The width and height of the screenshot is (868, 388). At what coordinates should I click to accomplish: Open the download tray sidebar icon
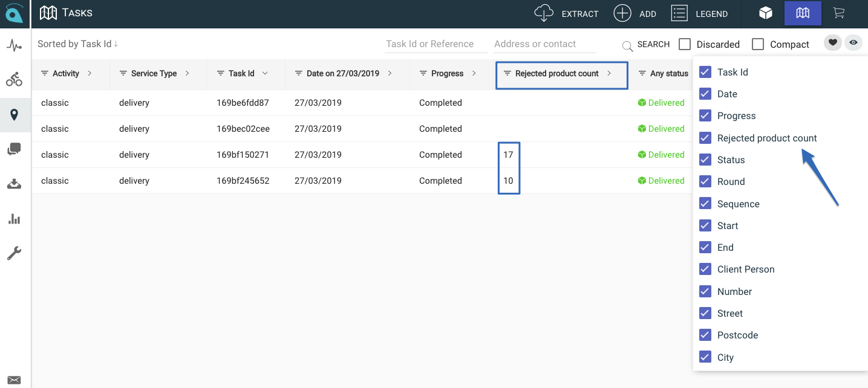(x=15, y=184)
